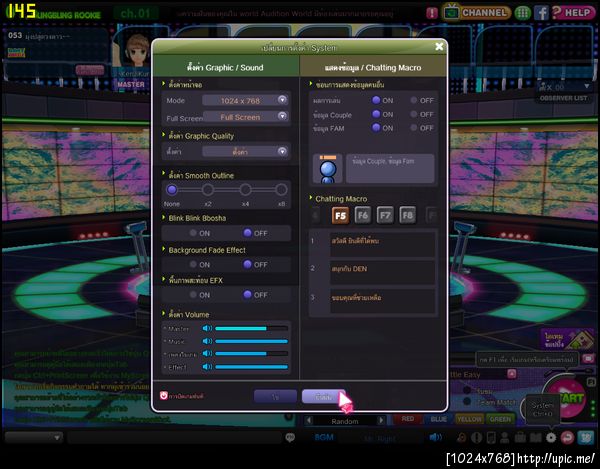Open the Facebook icon
Screen dimensions: 600x469
click(541, 13)
